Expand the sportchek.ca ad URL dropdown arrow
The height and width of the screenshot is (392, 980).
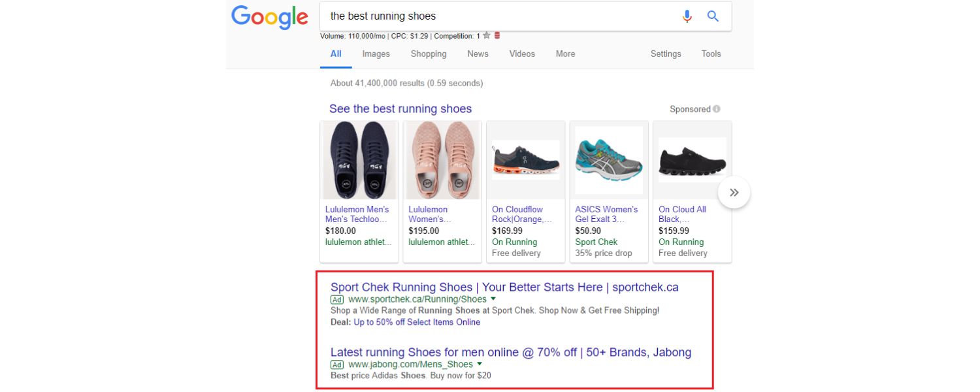[493, 299]
